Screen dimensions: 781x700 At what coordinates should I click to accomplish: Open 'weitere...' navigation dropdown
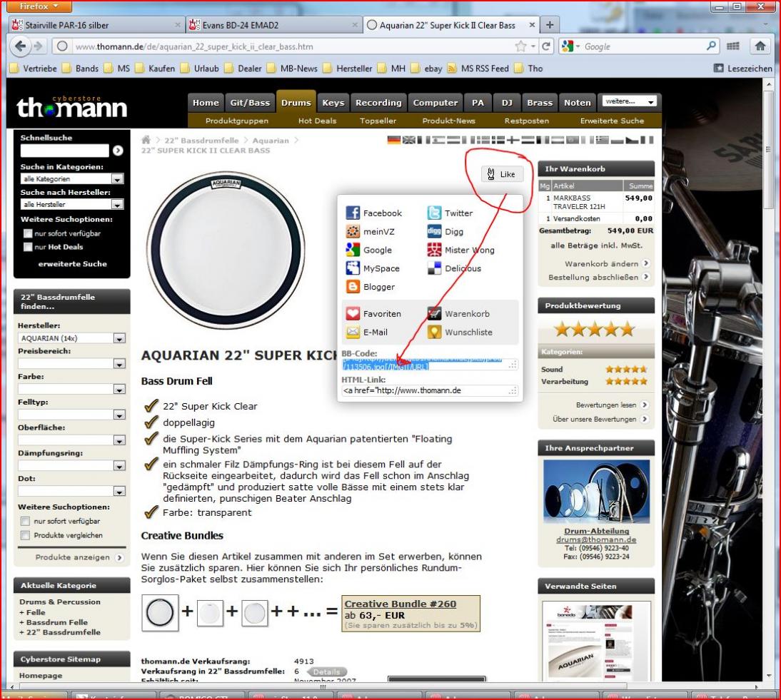pyautogui.click(x=629, y=101)
